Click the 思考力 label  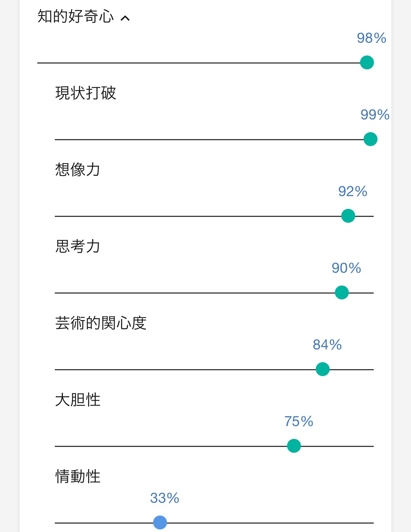pos(78,246)
